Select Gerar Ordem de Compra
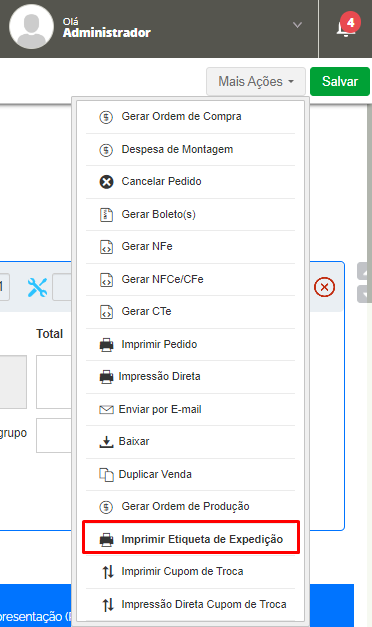The image size is (372, 627). coord(190,116)
